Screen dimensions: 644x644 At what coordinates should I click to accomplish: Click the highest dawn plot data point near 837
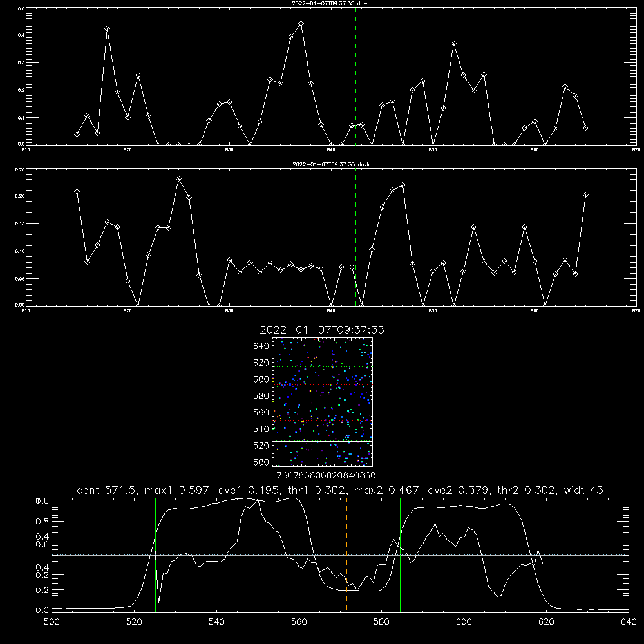301,23
